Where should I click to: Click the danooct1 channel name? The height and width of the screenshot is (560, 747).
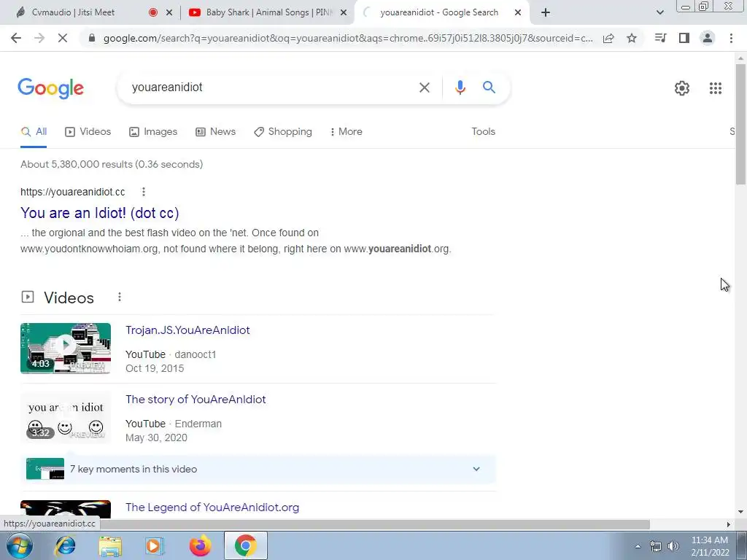point(196,355)
